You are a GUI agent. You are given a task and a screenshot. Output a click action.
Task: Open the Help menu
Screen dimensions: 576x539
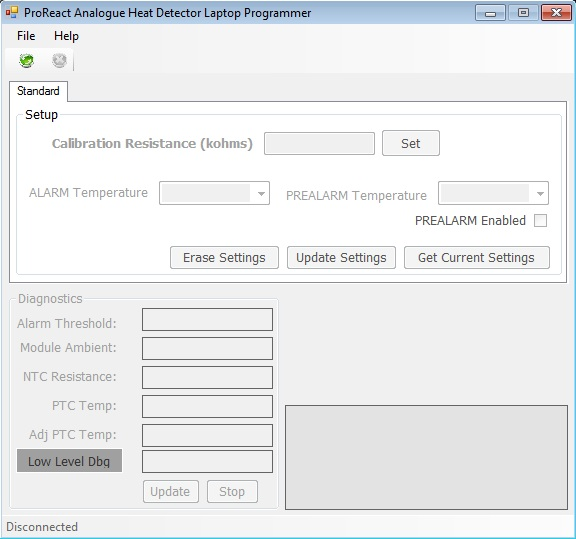[x=66, y=36]
